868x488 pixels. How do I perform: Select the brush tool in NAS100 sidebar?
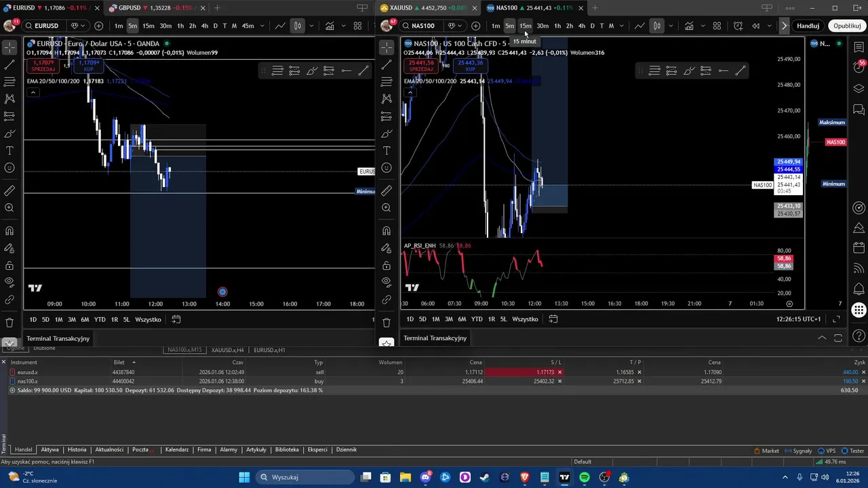tap(387, 134)
